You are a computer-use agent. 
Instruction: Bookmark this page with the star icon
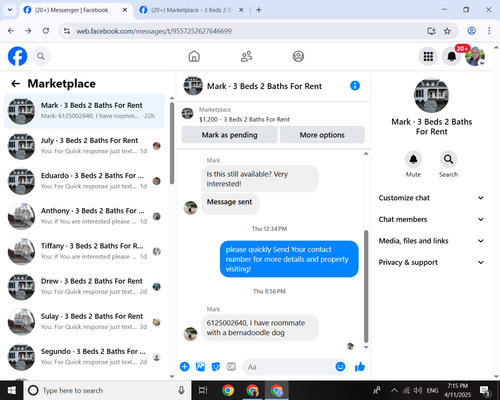click(x=447, y=31)
